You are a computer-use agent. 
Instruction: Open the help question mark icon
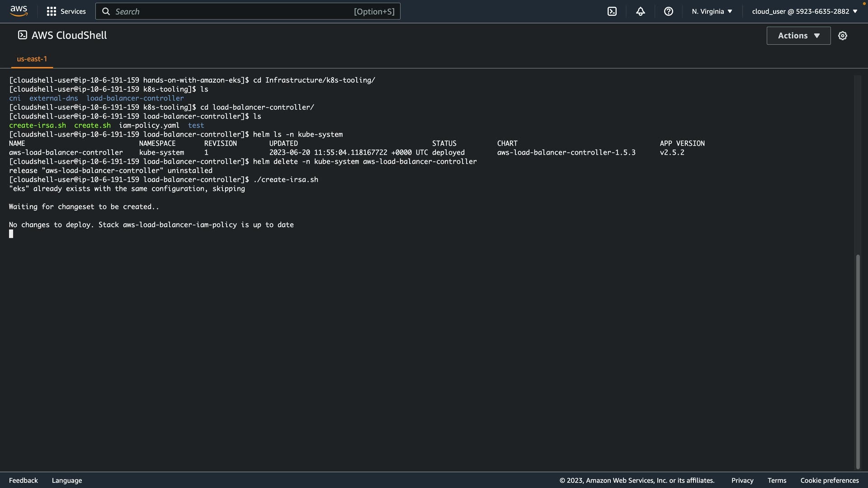(668, 11)
